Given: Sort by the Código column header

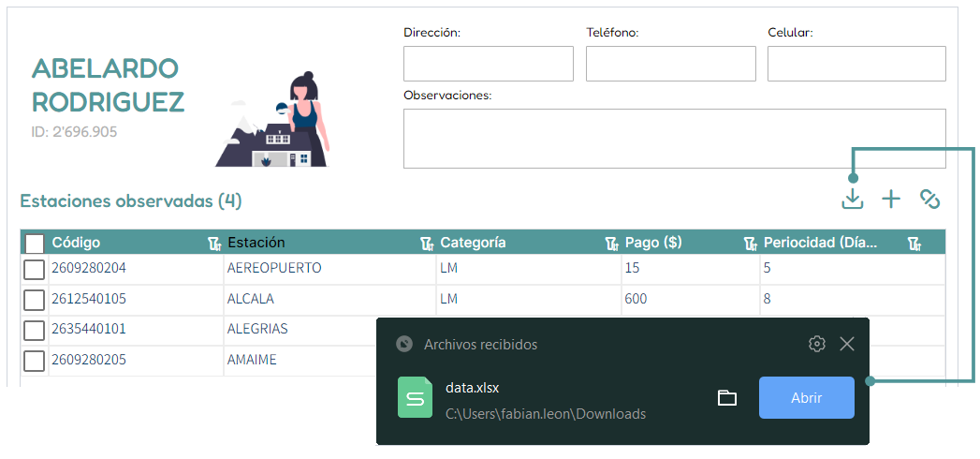Looking at the screenshot, I should [x=76, y=243].
